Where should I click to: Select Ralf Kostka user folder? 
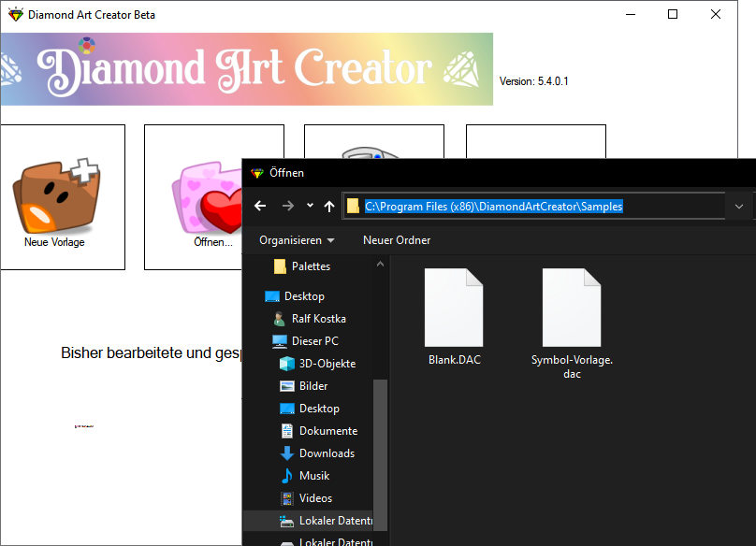click(309, 319)
